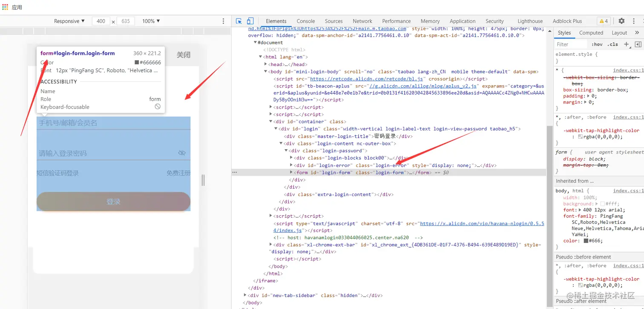Select the Styles tab
The width and height of the screenshot is (644, 309).
pos(564,33)
